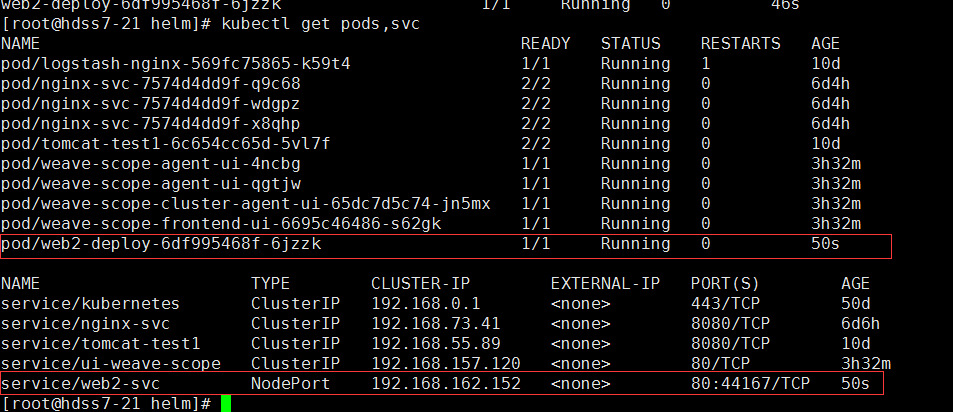Select pod/weave-scope-agent-ui-qgtjw name
953x412 pixels.
pyautogui.click(x=151, y=184)
